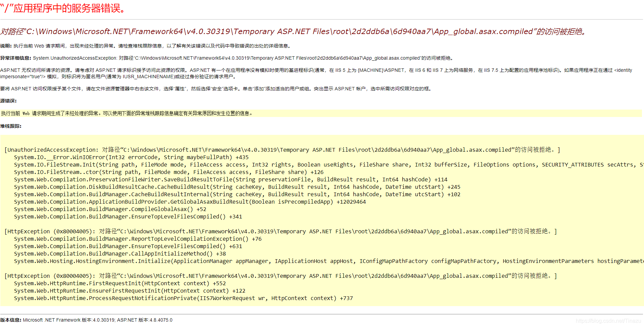The width and height of the screenshot is (644, 327).
Task: Click the BuildManager.CacheBuildResultInternal +102 line
Action: pos(237,194)
